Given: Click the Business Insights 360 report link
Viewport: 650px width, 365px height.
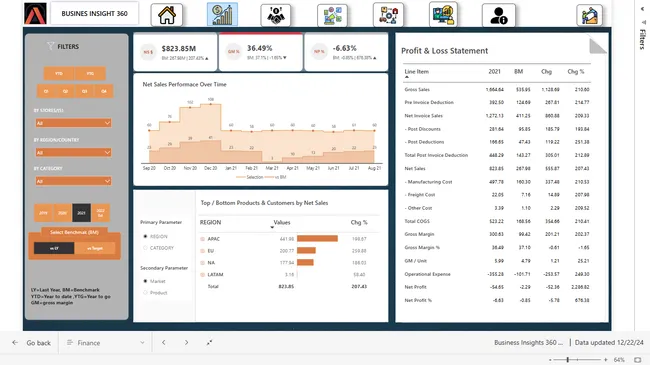Looking at the screenshot, I should tap(528, 343).
